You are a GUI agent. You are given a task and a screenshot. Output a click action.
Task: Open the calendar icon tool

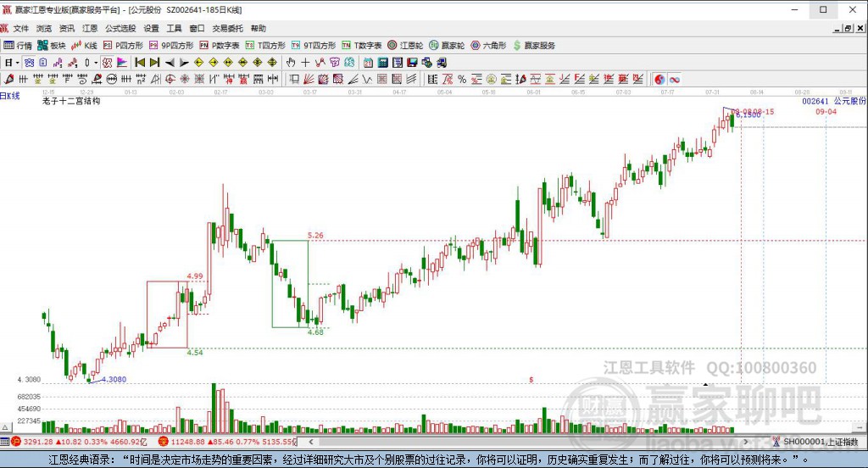click(x=368, y=63)
